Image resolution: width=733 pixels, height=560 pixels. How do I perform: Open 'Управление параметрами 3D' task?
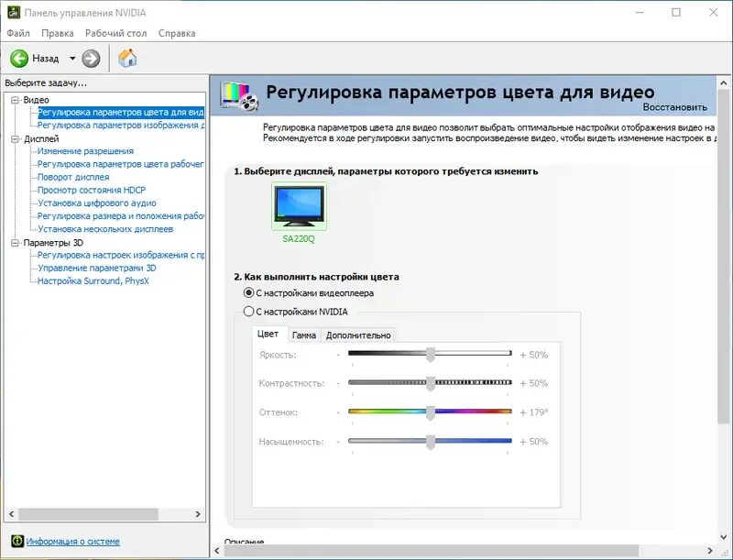[x=97, y=269]
